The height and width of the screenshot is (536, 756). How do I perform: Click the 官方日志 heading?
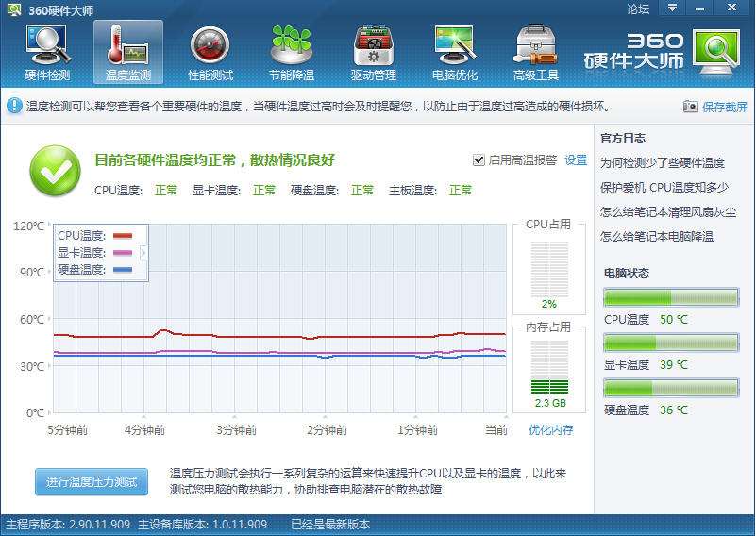[622, 139]
